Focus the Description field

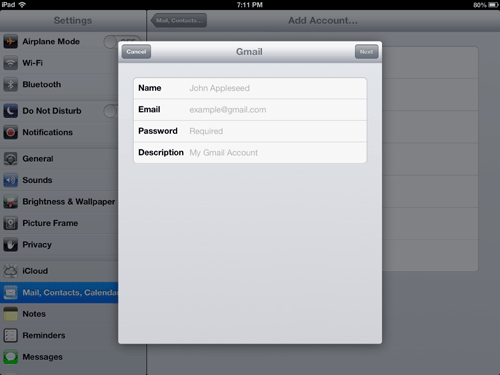point(250,152)
